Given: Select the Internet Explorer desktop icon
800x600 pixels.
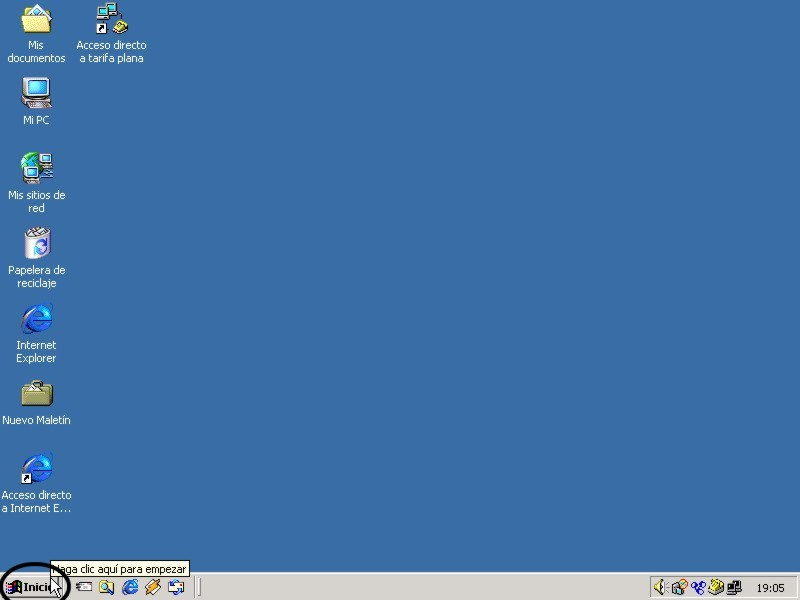Looking at the screenshot, I should (36, 333).
